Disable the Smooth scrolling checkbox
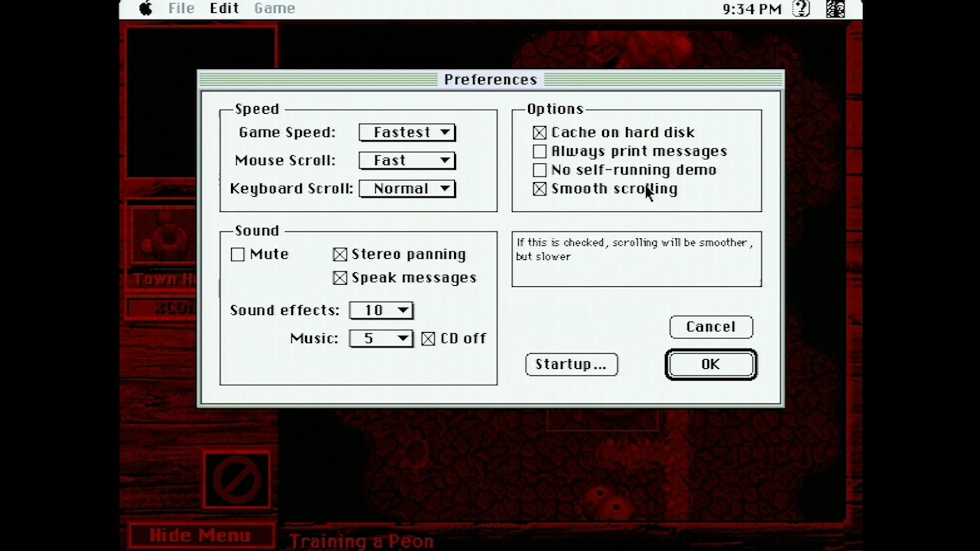The height and width of the screenshot is (551, 980). pos(539,189)
